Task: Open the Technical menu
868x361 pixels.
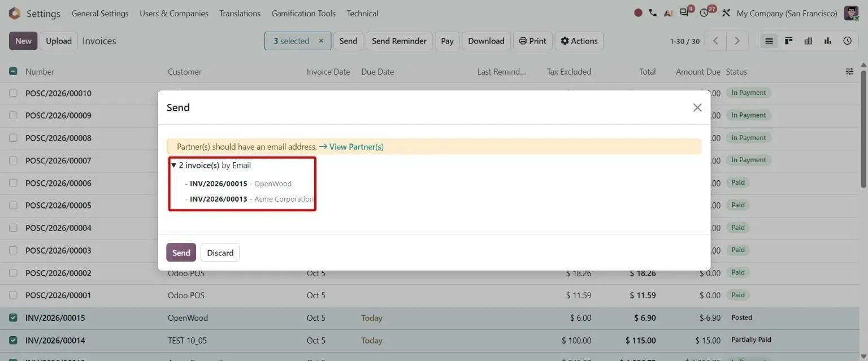Action: 362,13
